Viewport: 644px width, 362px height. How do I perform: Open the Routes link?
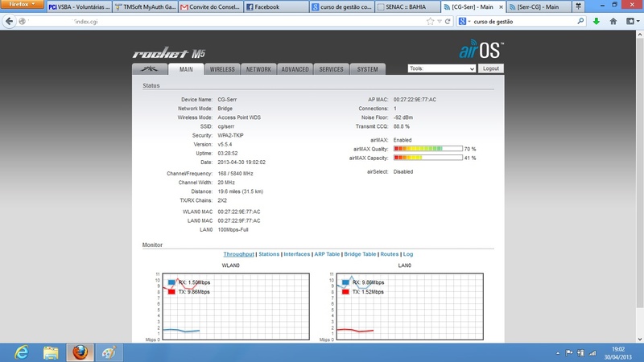tap(390, 254)
